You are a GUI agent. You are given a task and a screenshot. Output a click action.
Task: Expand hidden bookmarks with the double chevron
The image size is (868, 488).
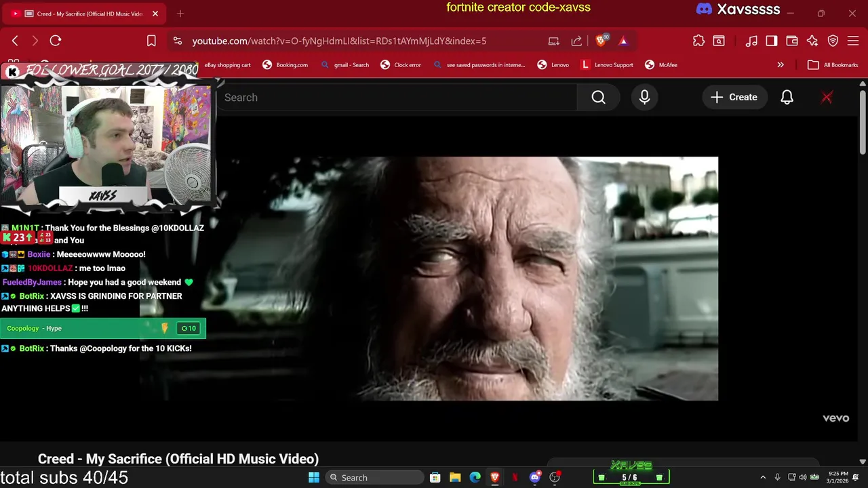pyautogui.click(x=781, y=65)
